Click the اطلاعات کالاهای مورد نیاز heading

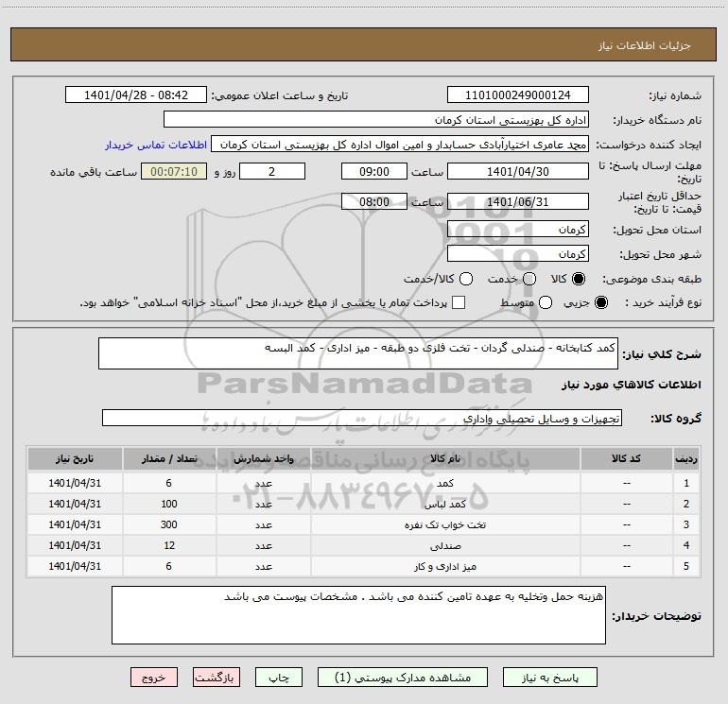631,385
